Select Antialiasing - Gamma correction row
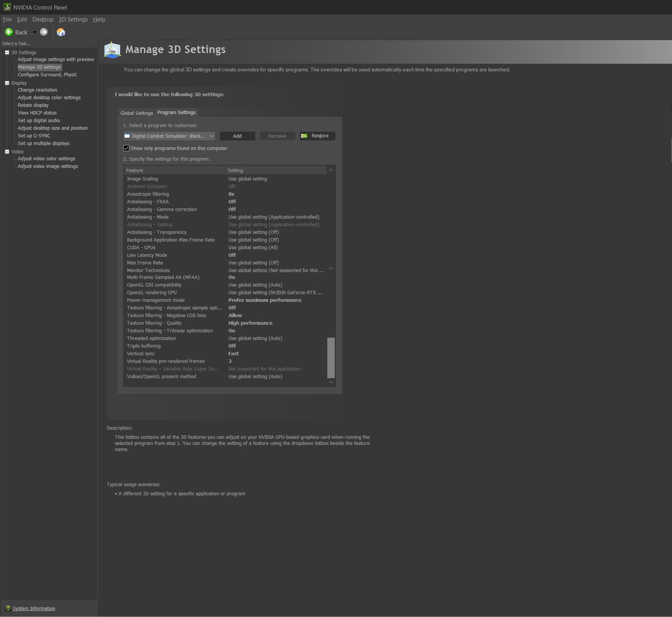Viewport: 672px width, 617px height. (x=225, y=209)
